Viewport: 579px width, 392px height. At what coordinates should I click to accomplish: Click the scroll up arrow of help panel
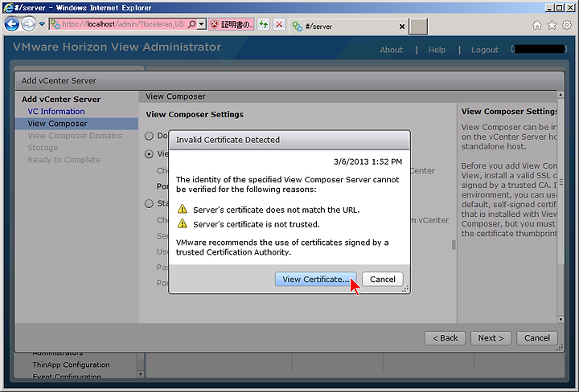561,95
